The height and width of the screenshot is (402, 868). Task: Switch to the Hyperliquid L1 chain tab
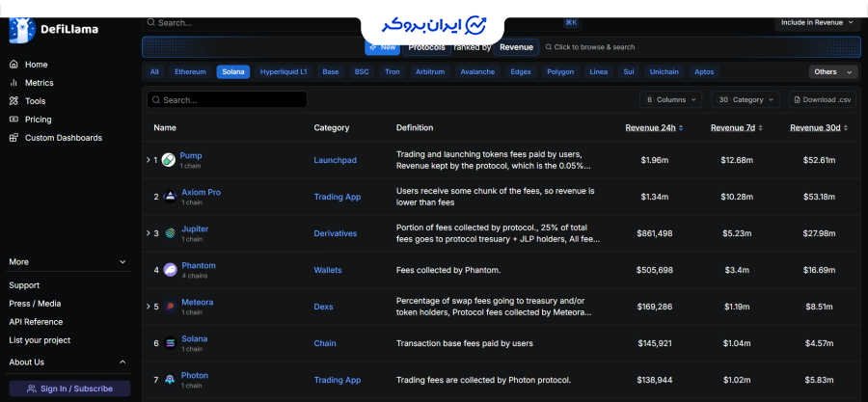(x=284, y=71)
